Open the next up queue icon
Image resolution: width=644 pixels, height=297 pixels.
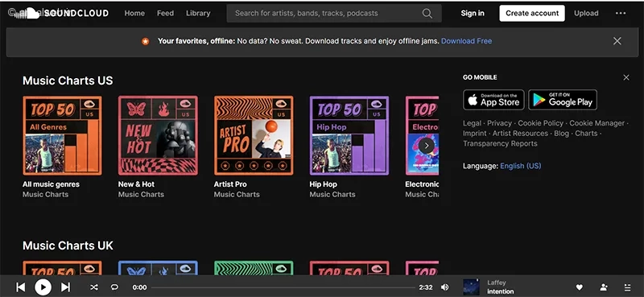point(627,287)
